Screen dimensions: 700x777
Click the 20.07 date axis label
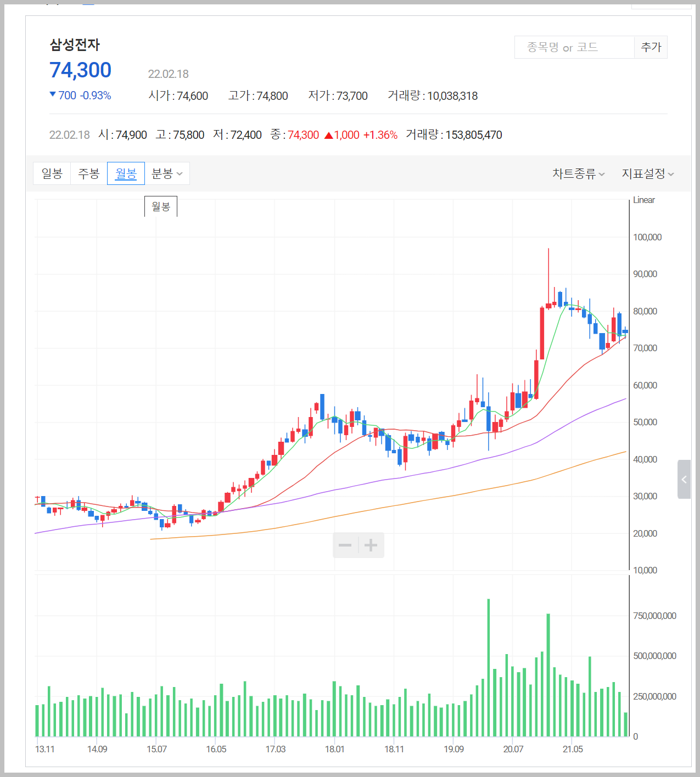[513, 749]
